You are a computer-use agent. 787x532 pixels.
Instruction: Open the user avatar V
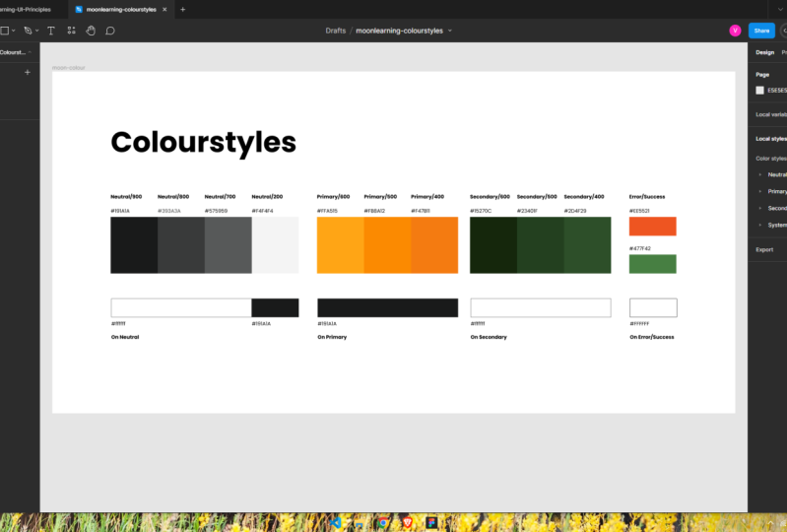coord(735,31)
